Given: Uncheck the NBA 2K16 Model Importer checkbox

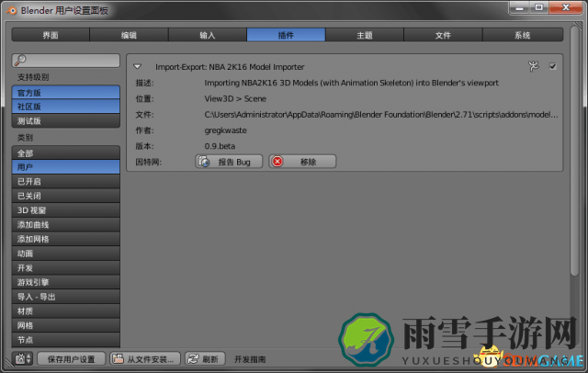Looking at the screenshot, I should [552, 66].
